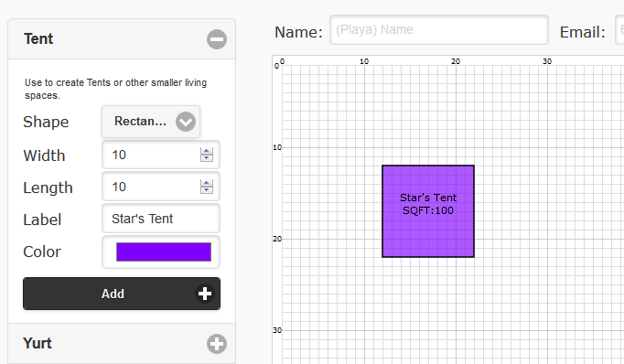
Task: Decrease Width with down arrow
Action: coord(207,158)
